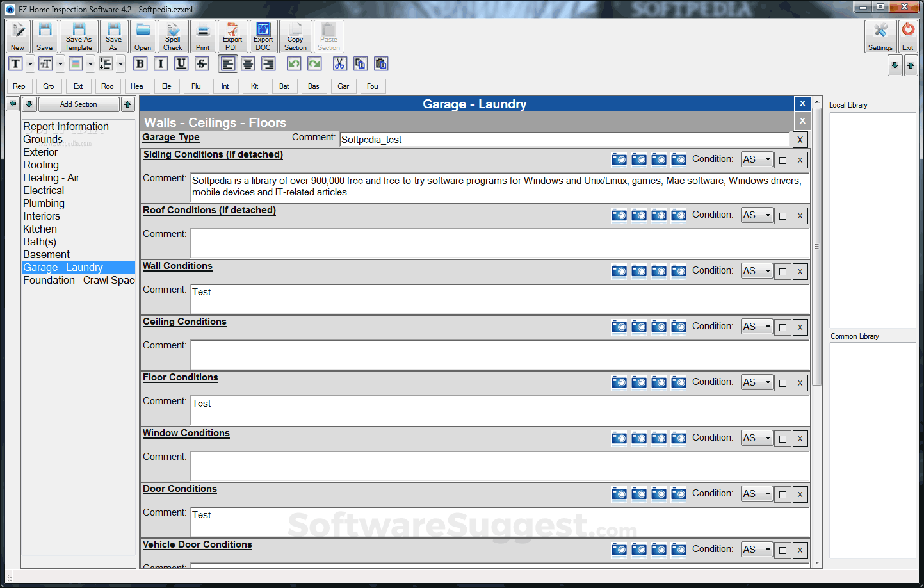Toggle strikethrough text formatting

click(202, 63)
